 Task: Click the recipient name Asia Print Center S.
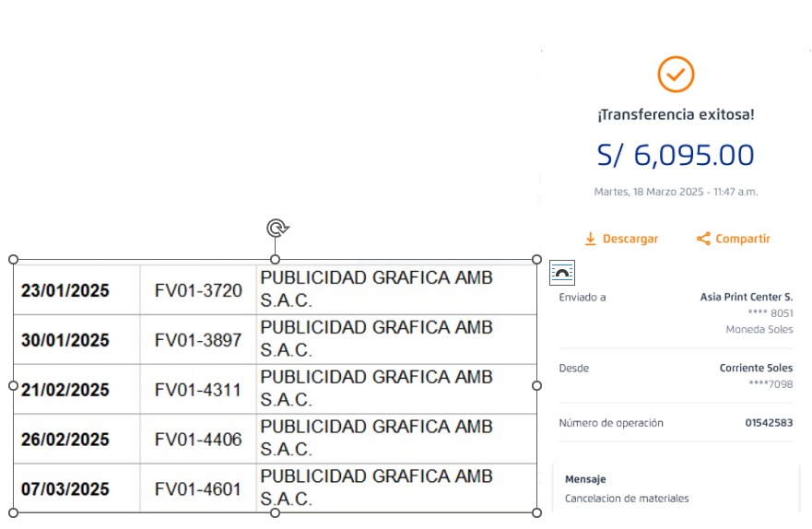747,298
